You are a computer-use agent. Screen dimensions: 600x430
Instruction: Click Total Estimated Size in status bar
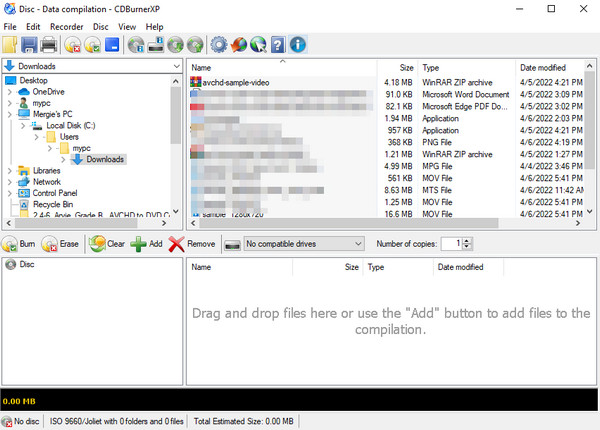(243, 421)
